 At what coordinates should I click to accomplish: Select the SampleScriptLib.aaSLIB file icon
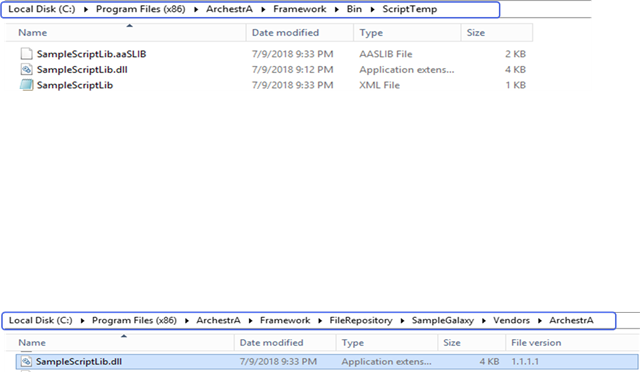click(27, 54)
